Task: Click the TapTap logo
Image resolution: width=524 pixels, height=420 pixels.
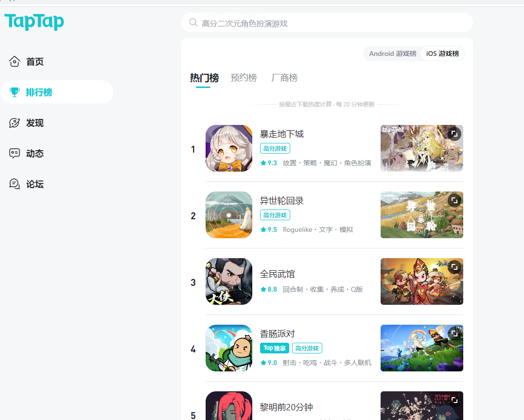Action: [x=34, y=22]
